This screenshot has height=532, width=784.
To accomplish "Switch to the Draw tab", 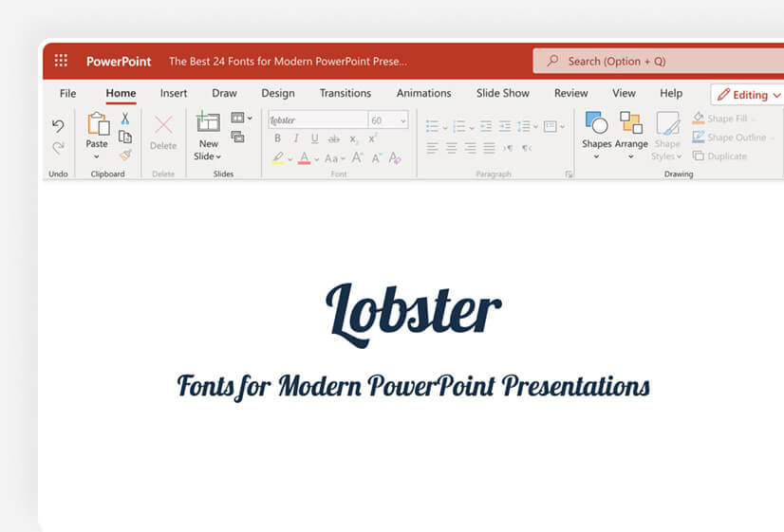I will click(x=224, y=93).
